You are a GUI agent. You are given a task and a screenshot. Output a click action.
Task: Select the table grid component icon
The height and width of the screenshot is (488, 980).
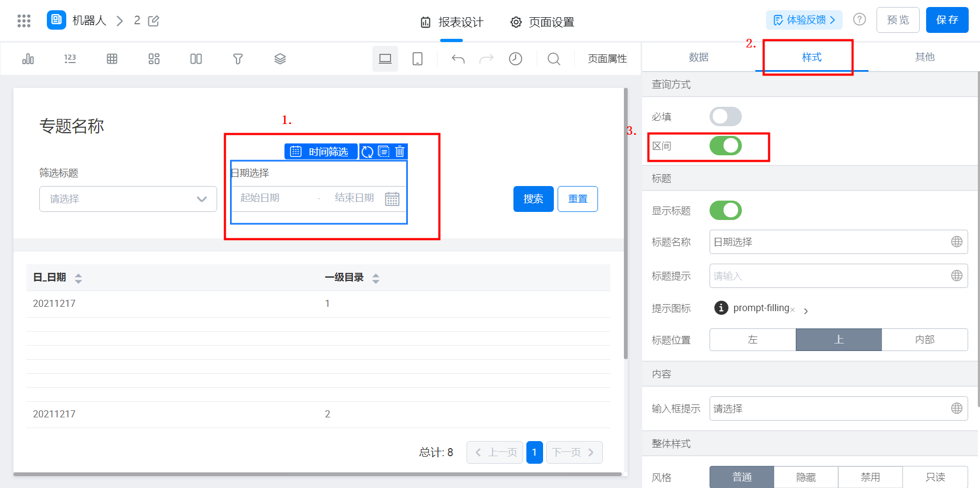coord(112,59)
